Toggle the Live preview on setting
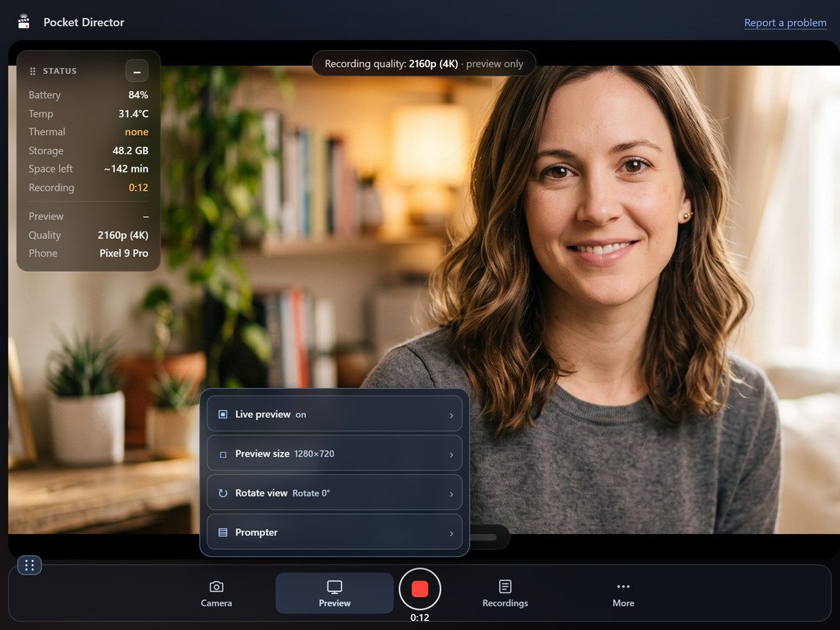 click(x=334, y=414)
